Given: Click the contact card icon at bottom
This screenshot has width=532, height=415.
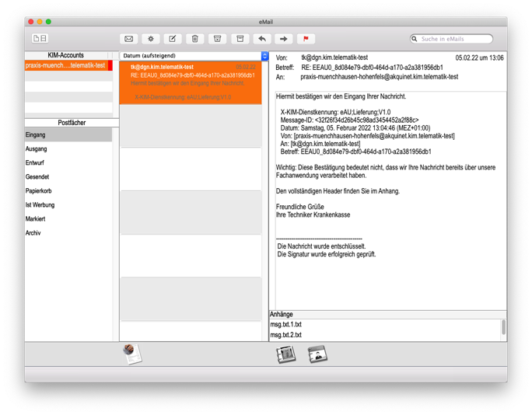Looking at the screenshot, I should [x=317, y=354].
